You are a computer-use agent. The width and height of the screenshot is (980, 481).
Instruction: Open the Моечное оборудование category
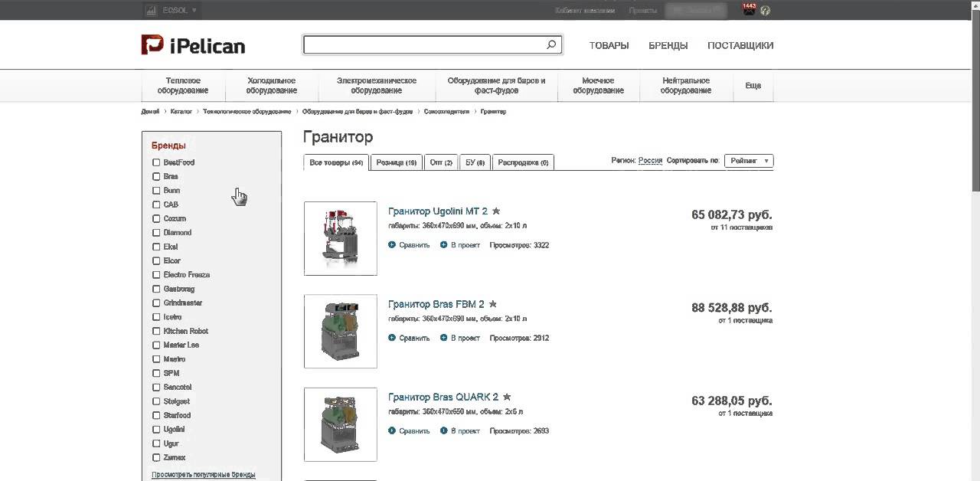pyautogui.click(x=599, y=86)
